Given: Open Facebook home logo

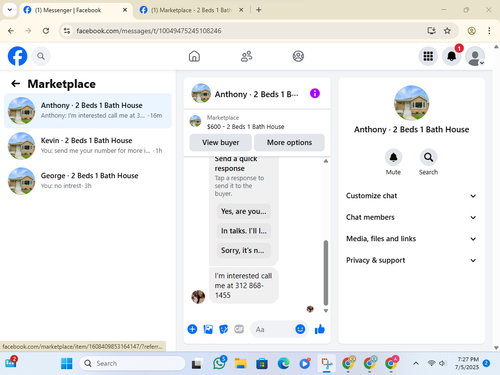Looking at the screenshot, I should [x=17, y=56].
